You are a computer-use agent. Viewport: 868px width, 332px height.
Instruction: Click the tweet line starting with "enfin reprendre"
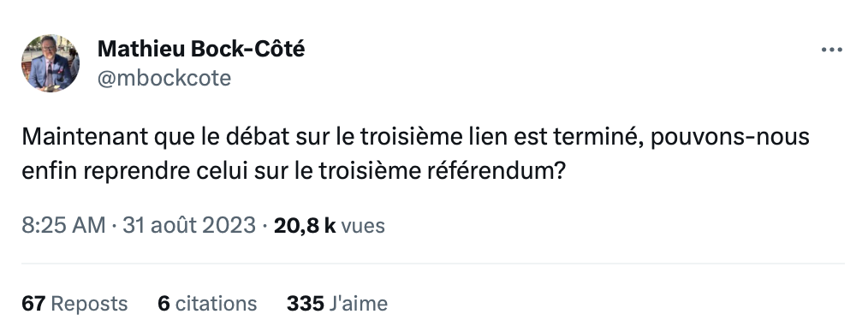[x=294, y=171]
